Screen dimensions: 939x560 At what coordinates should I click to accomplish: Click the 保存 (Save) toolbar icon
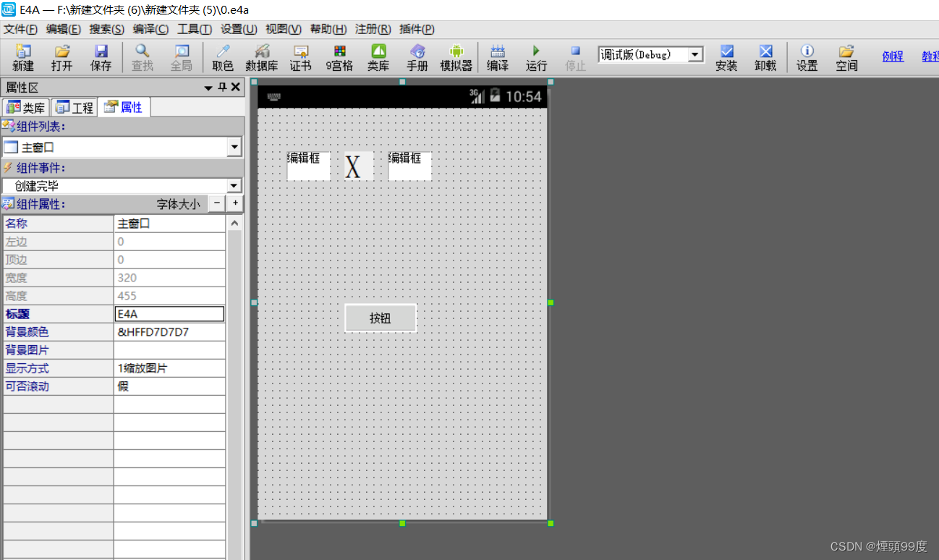tap(101, 58)
